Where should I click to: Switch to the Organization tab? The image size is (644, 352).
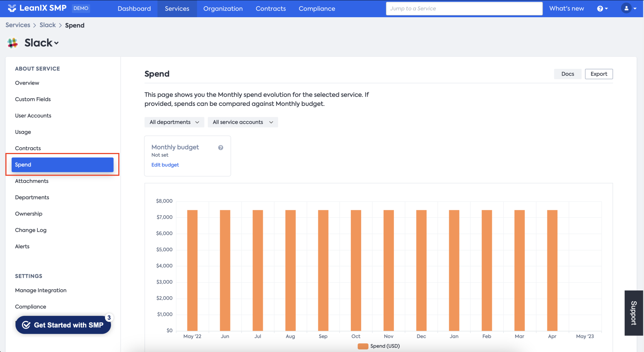point(223,9)
